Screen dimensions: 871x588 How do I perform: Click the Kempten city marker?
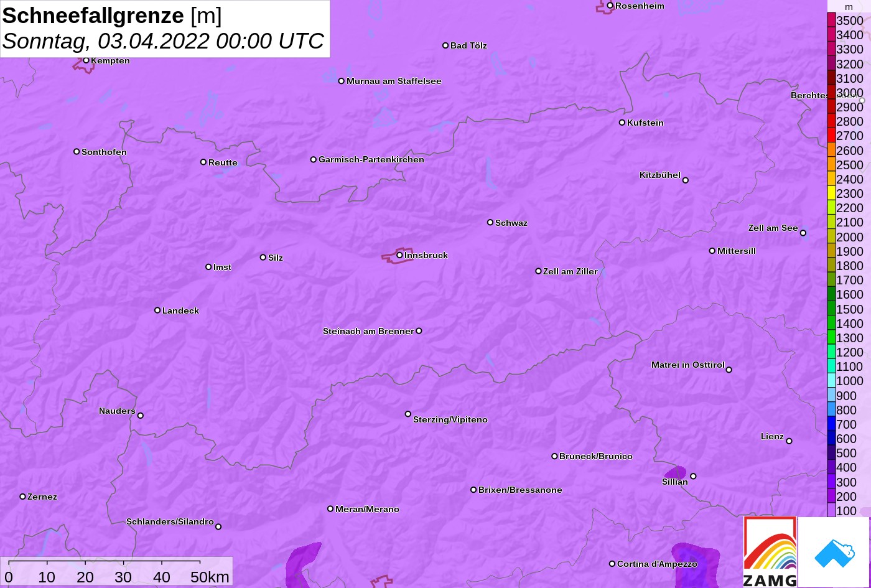point(86,60)
